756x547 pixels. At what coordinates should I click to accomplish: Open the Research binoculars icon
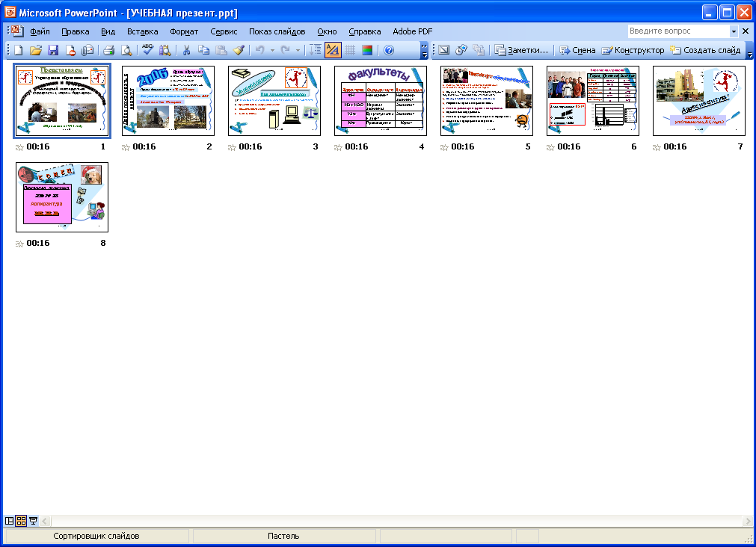165,50
